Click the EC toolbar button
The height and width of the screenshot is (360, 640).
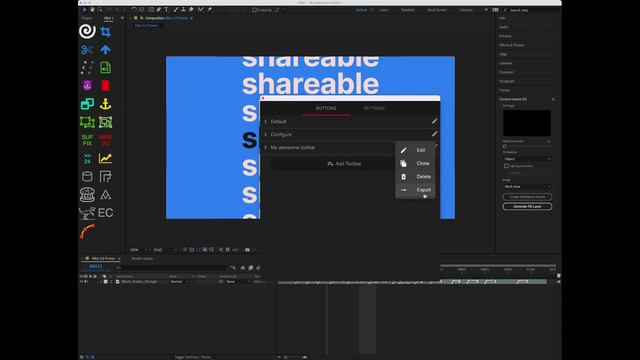coord(105,213)
